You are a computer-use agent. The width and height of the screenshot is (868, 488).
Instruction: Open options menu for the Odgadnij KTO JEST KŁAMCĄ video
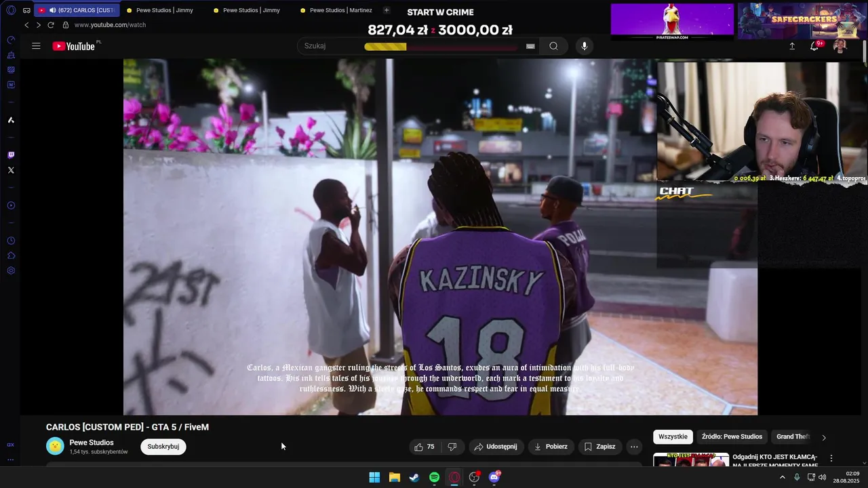(831, 458)
